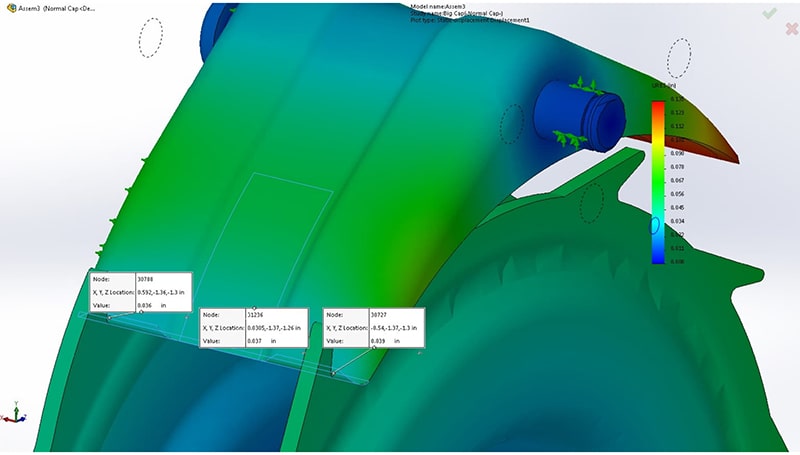Click the Assem3 (Normal Cap) breadcrumb title
Image resolution: width=800 pixels, height=455 pixels.
(57, 9)
